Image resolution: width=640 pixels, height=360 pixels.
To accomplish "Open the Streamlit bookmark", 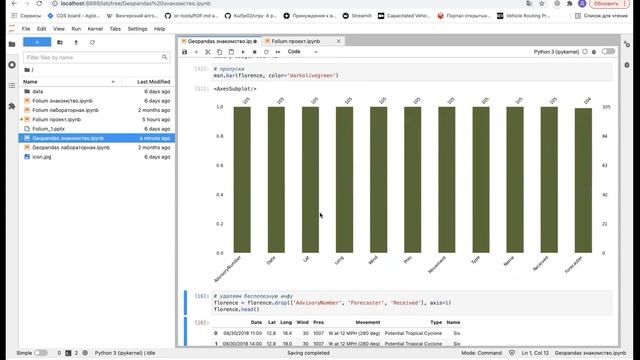I will [357, 16].
